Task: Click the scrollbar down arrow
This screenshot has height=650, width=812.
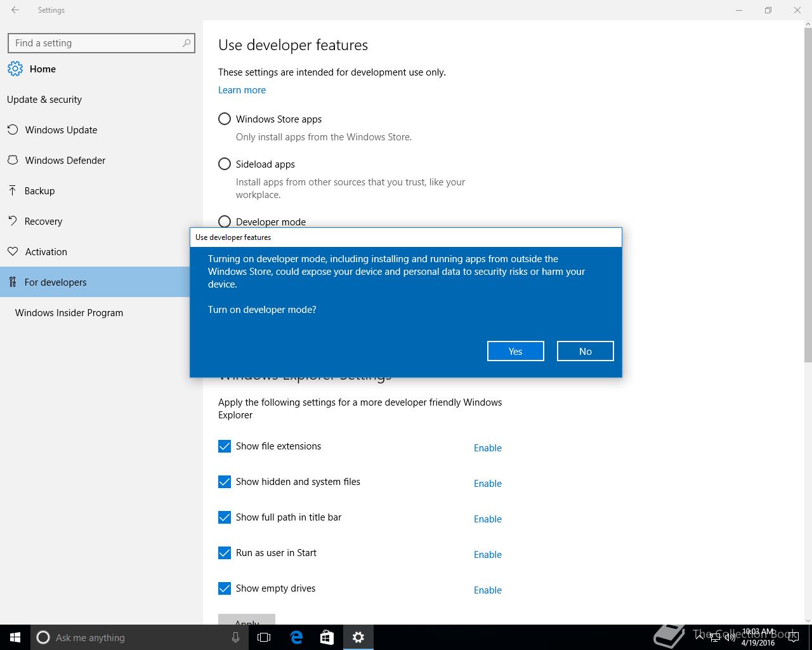Action: [x=808, y=620]
